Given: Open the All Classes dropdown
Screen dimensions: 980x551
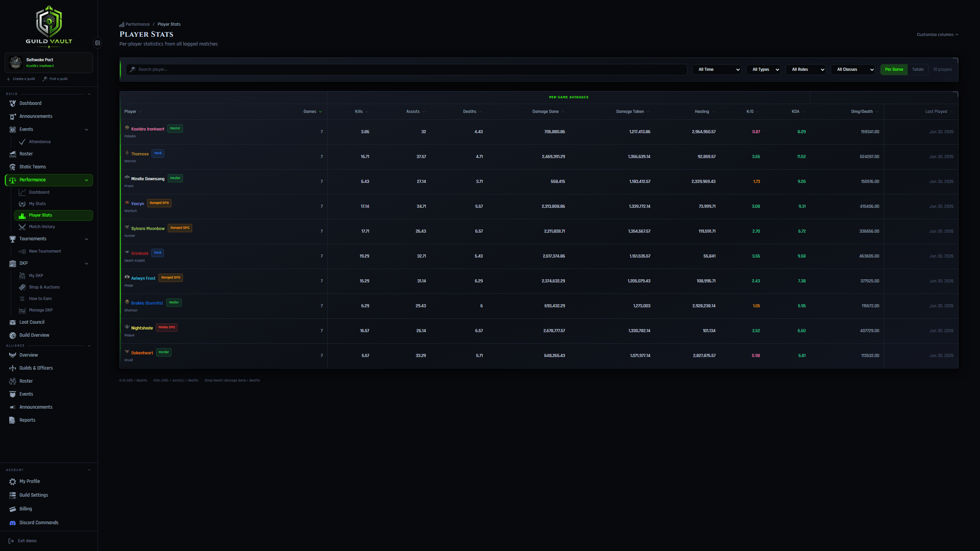Looking at the screenshot, I should [853, 70].
